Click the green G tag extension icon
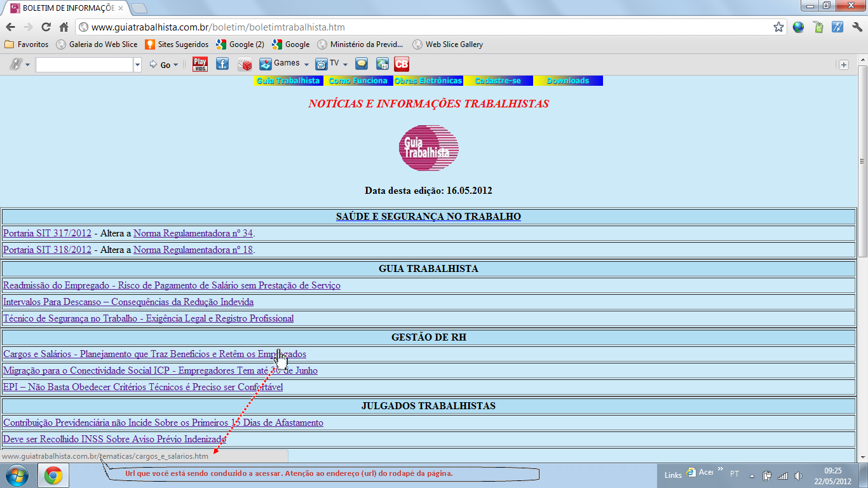The height and width of the screenshot is (488, 868). pos(818,27)
